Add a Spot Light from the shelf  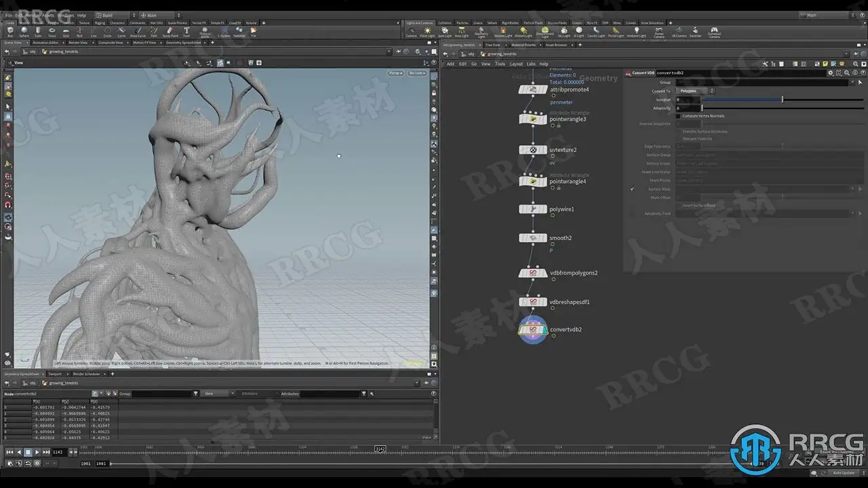tap(445, 31)
